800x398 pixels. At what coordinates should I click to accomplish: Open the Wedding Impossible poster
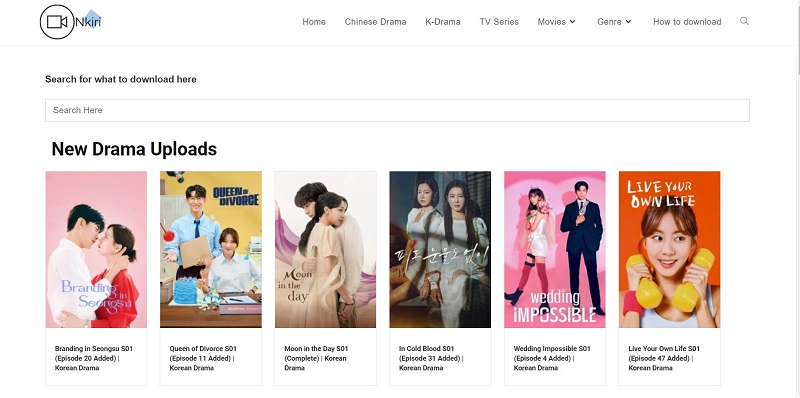[x=555, y=250]
